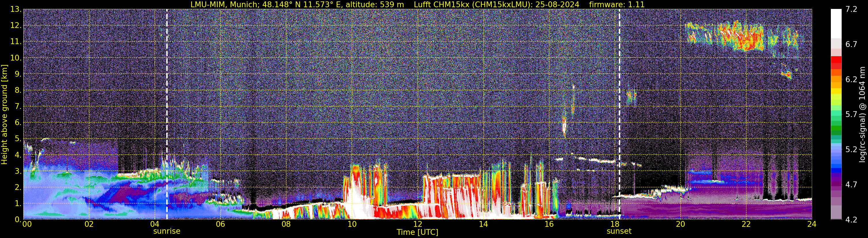Image resolution: width=868 pixels, height=238 pixels.
Task: Click the height axis tick label 8
Action: [x=18, y=90]
